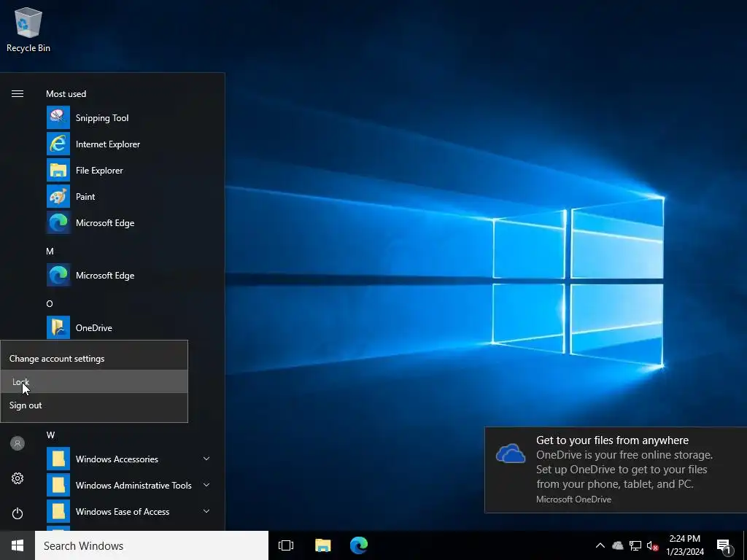The image size is (747, 560).
Task: Click the user account avatar icon
Action: point(18,443)
